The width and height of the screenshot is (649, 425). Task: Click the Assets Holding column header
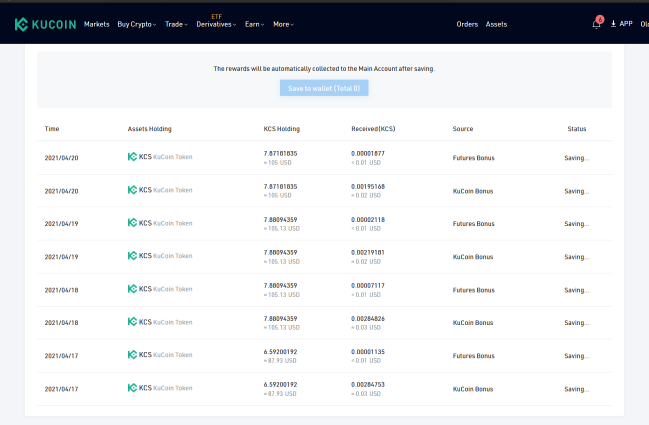coord(149,129)
